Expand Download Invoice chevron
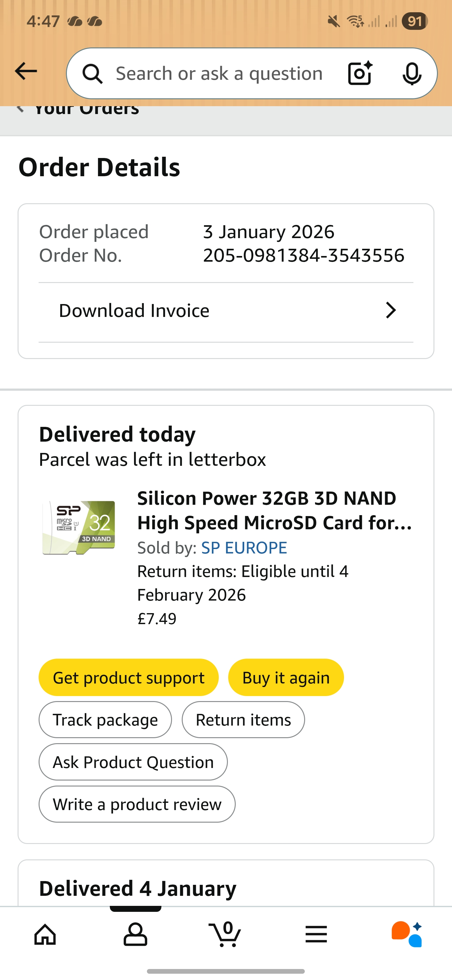Screen dimensions: 452x980 coord(391,310)
